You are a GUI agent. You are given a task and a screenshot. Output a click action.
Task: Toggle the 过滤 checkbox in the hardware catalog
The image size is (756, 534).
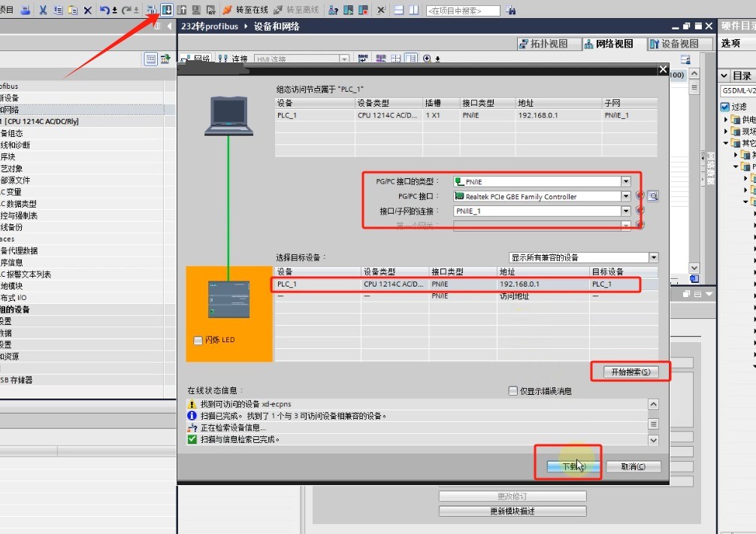click(x=724, y=107)
